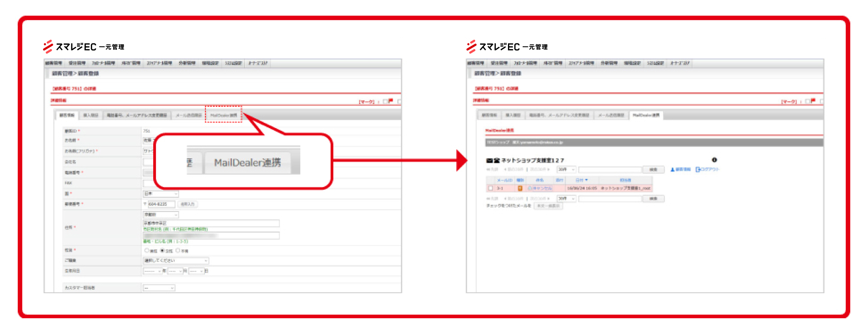The height and width of the screenshot is (334, 868).
Task: Open the birth day dropdown
Action: 196,271
